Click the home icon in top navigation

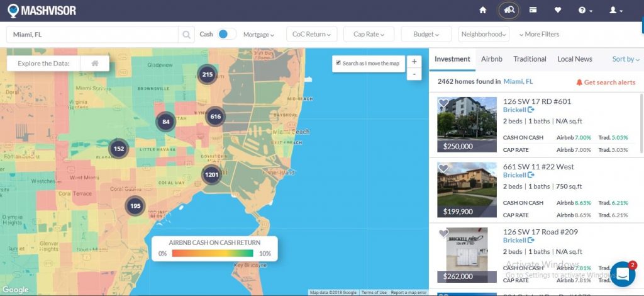pos(483,10)
